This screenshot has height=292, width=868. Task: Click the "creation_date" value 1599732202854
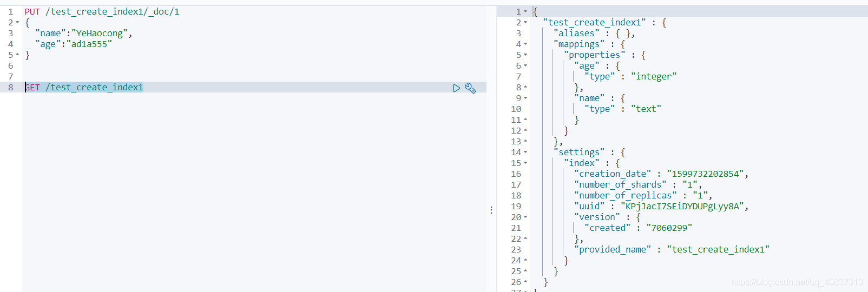706,174
